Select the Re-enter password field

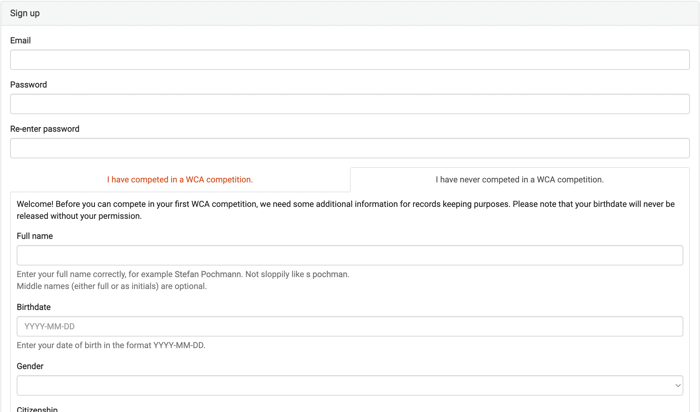pos(350,148)
